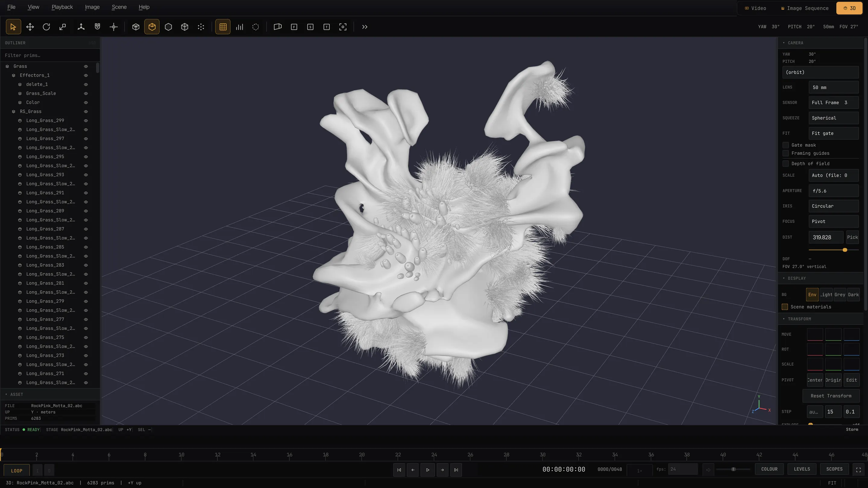Open the Scene menu
Image resolution: width=868 pixels, height=488 pixels.
[x=119, y=7]
